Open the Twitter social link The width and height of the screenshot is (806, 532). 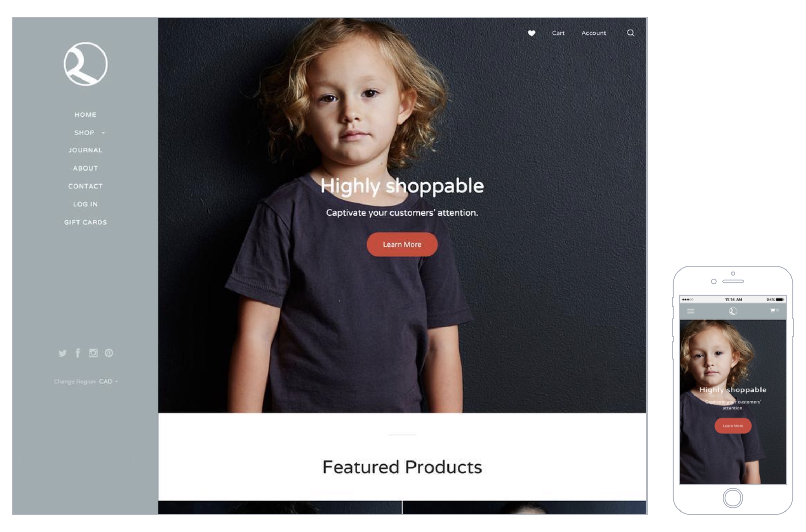[63, 353]
